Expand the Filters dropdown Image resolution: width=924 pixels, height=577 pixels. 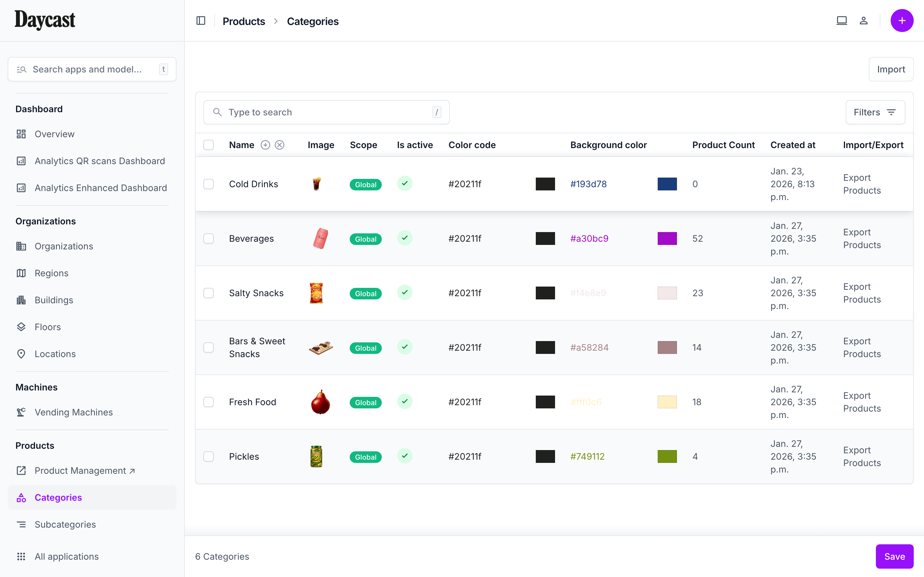click(x=875, y=112)
